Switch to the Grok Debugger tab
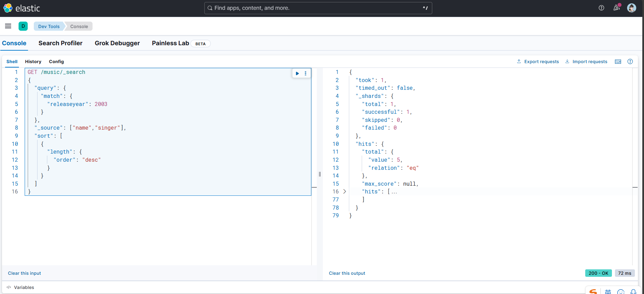This screenshot has height=294, width=644. 117,43
